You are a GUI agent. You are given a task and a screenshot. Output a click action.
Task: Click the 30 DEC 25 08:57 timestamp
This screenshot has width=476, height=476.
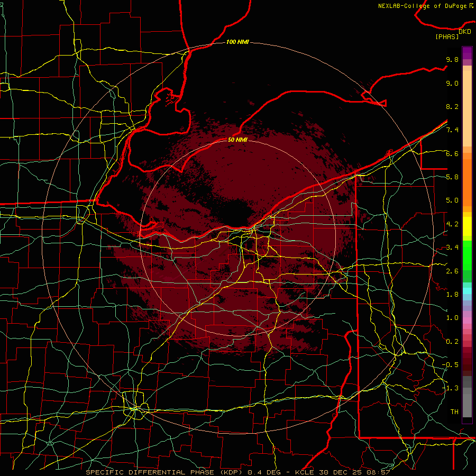click(x=354, y=472)
